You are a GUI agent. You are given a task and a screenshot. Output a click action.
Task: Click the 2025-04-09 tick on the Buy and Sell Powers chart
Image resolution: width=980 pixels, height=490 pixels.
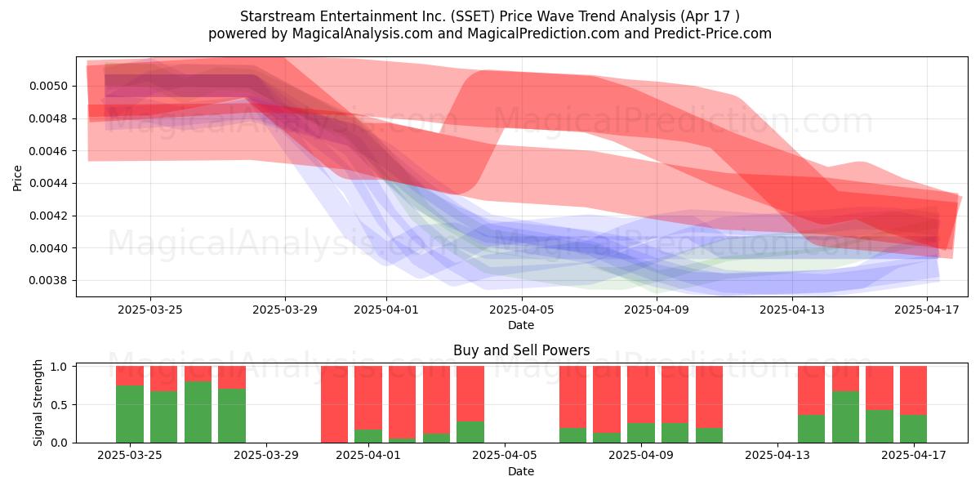[x=641, y=456]
